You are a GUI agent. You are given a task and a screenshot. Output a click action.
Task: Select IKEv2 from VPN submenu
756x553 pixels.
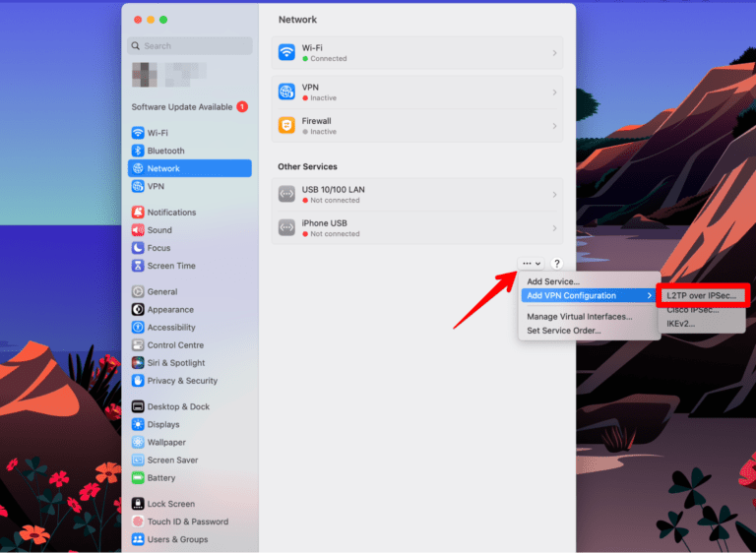coord(680,324)
